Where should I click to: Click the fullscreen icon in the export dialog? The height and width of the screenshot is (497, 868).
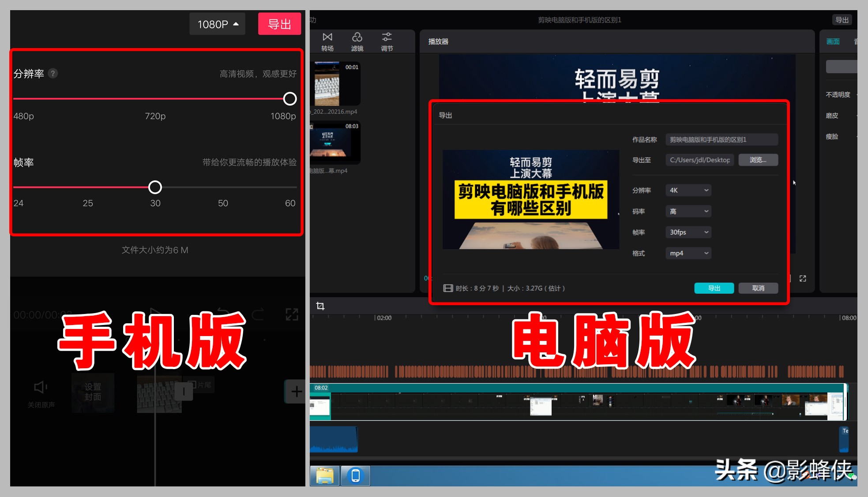tap(803, 278)
